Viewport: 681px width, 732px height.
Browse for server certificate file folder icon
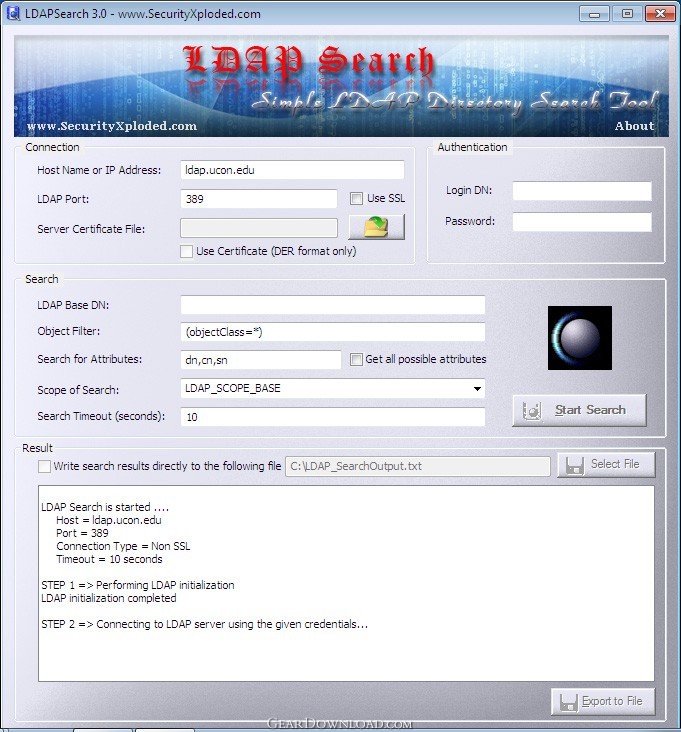(376, 227)
